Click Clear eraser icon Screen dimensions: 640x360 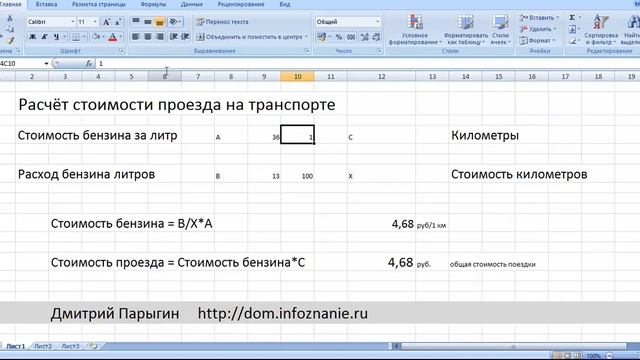coord(573,41)
